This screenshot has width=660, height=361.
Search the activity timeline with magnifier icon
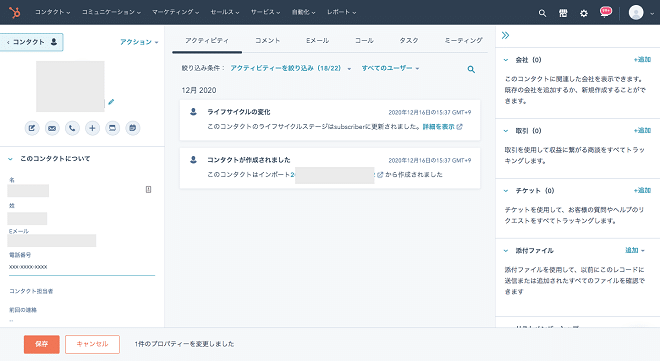(x=471, y=69)
